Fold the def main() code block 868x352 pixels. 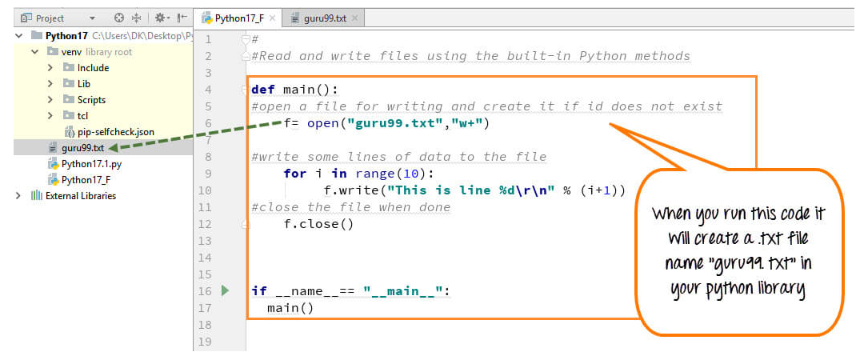pyautogui.click(x=246, y=90)
